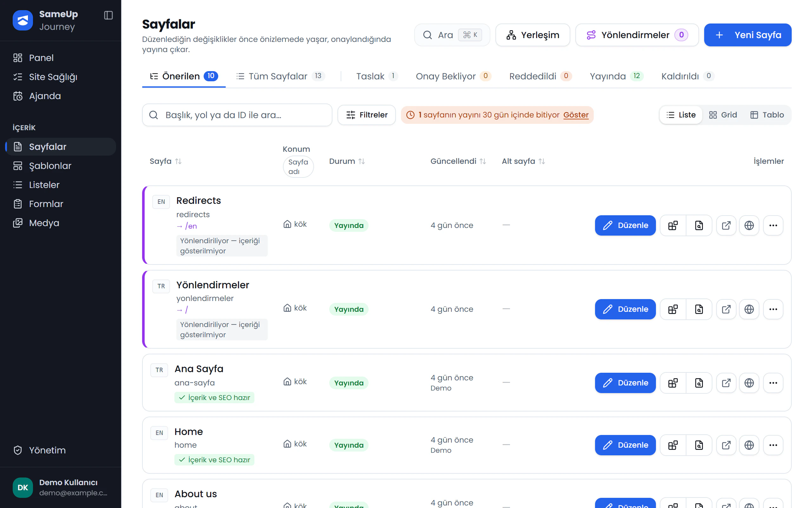
Task: Open the blocks icon in Redirects row
Action: pos(673,225)
